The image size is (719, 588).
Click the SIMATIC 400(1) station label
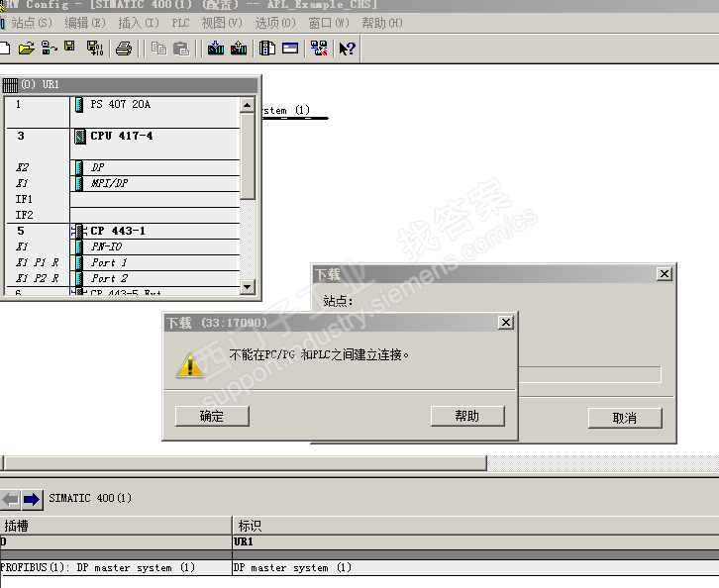tap(90, 498)
